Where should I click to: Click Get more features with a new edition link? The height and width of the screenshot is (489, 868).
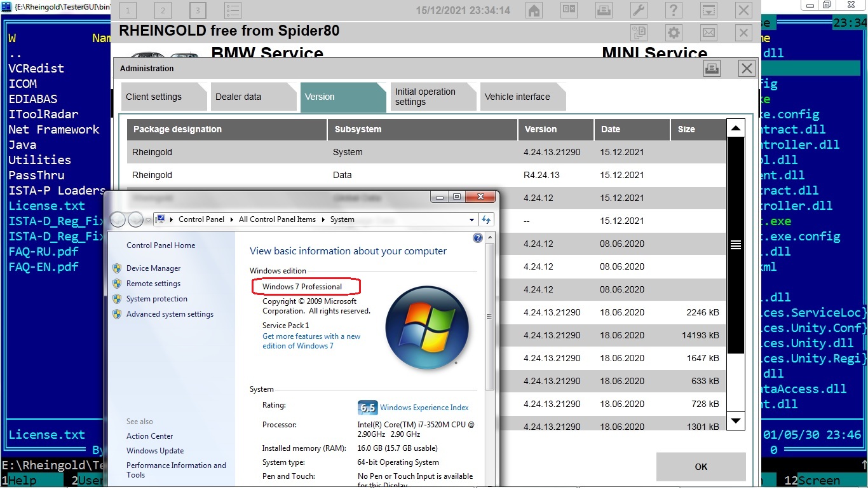coord(311,341)
